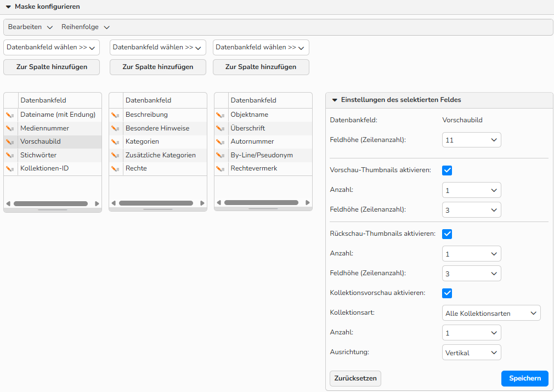
Task: Select the Überschrift row
Action: pyautogui.click(x=263, y=128)
